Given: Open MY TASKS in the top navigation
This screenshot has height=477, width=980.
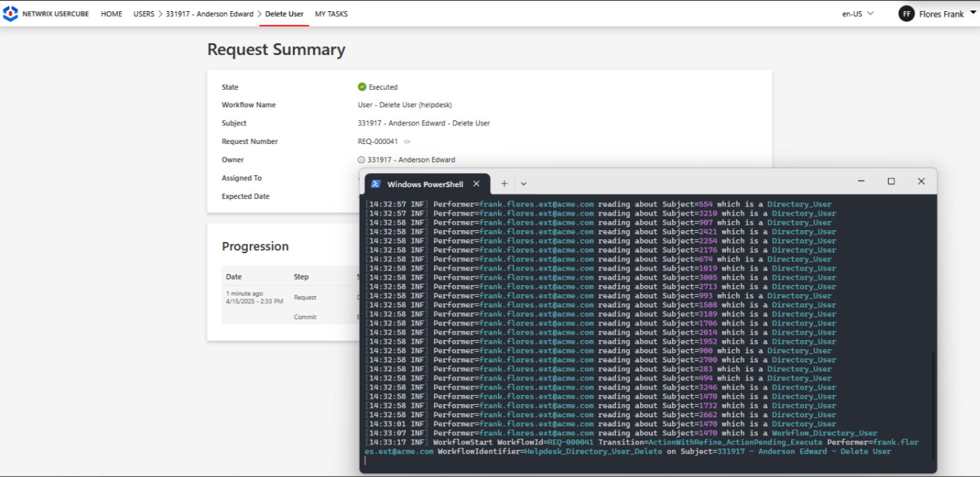Looking at the screenshot, I should click(331, 14).
